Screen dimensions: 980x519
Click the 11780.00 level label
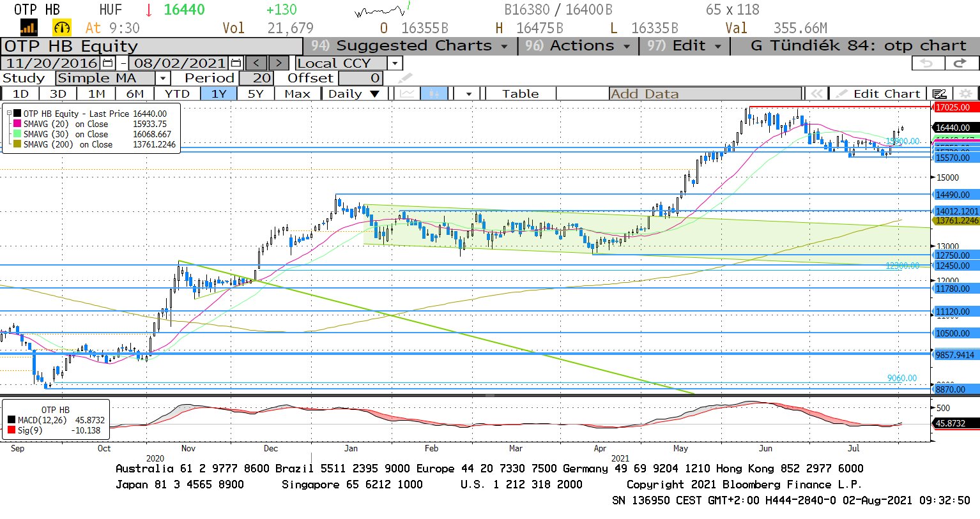tap(955, 289)
